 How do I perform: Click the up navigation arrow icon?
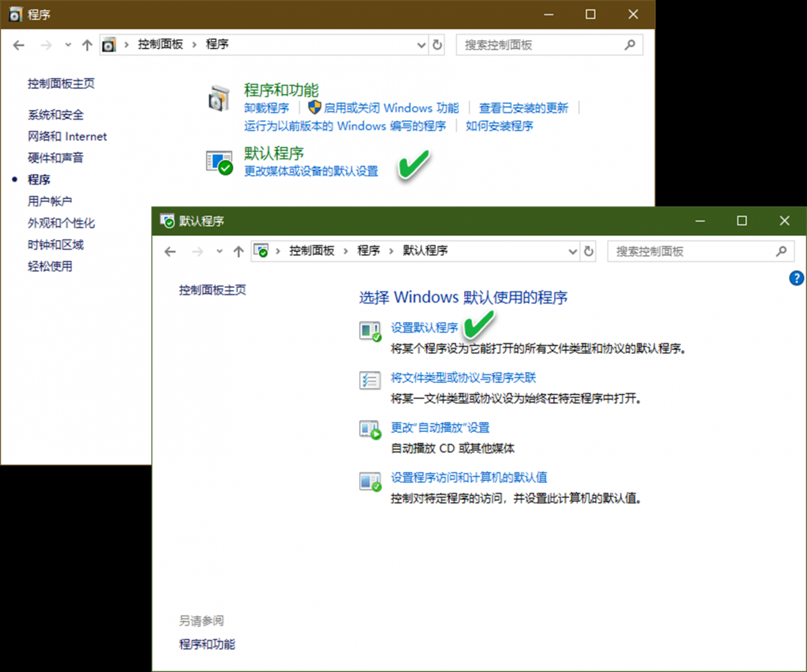(x=238, y=251)
